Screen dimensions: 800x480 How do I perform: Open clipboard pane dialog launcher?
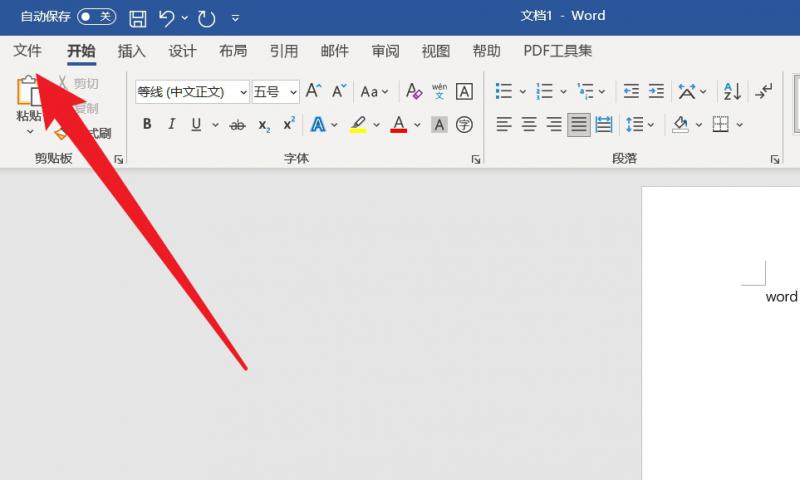coord(119,160)
